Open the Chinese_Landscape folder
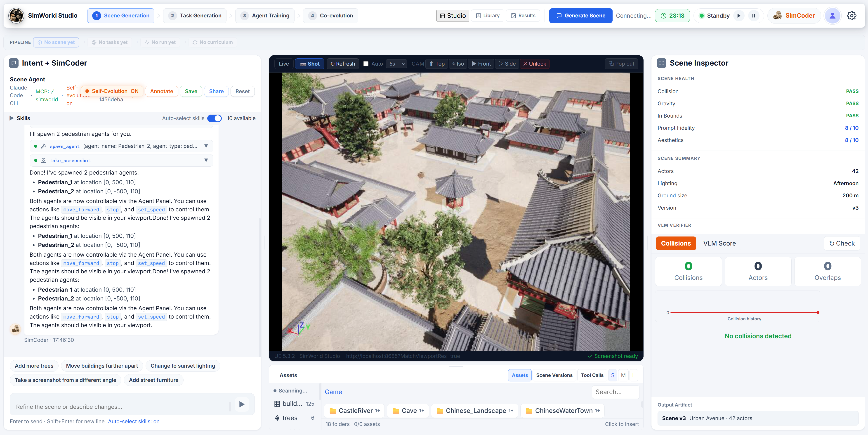This screenshot has width=868, height=435. (474, 411)
